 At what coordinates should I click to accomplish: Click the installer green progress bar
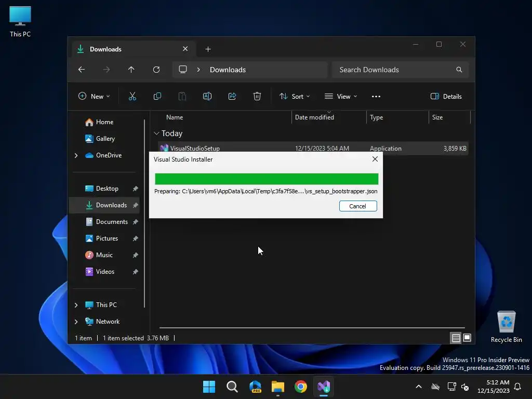click(x=267, y=179)
